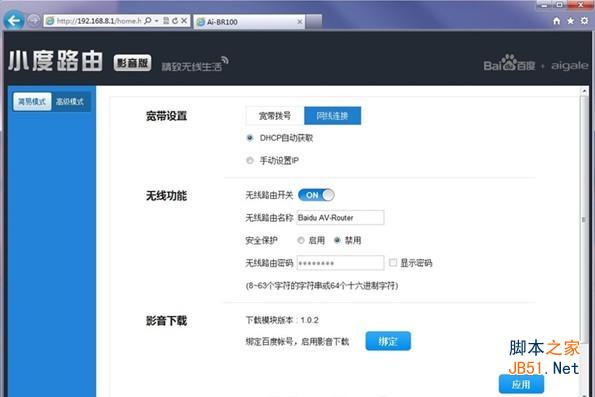
Task: Expand the address bar dropdown arrow
Action: 156,20
